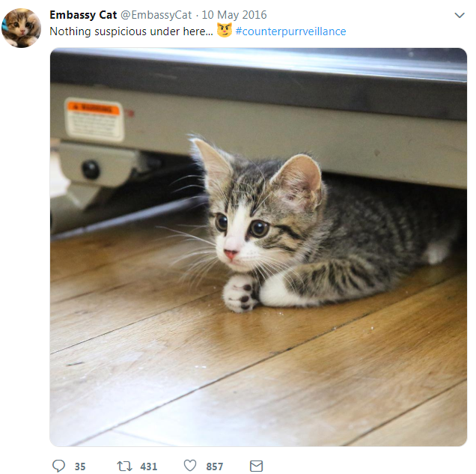Click the reply speech bubble icon
The height and width of the screenshot is (474, 476).
click(x=58, y=466)
